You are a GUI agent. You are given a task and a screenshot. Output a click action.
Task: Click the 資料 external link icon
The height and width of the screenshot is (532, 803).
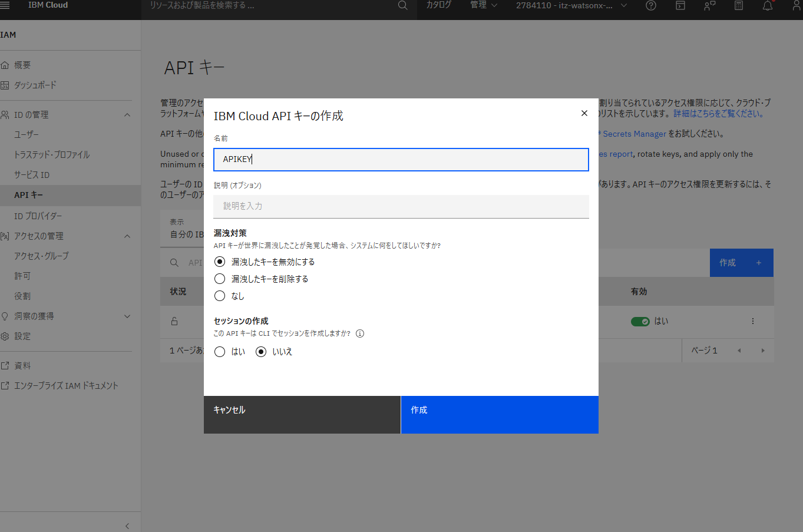(5, 366)
